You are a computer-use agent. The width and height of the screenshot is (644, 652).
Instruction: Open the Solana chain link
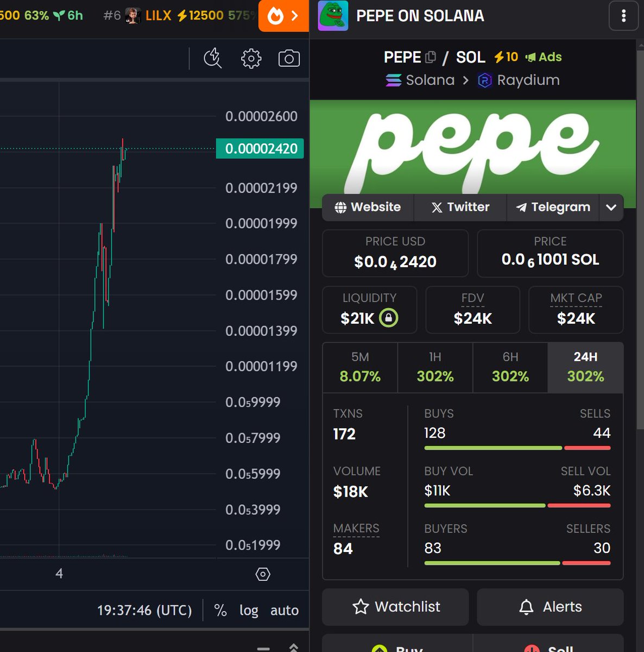420,80
